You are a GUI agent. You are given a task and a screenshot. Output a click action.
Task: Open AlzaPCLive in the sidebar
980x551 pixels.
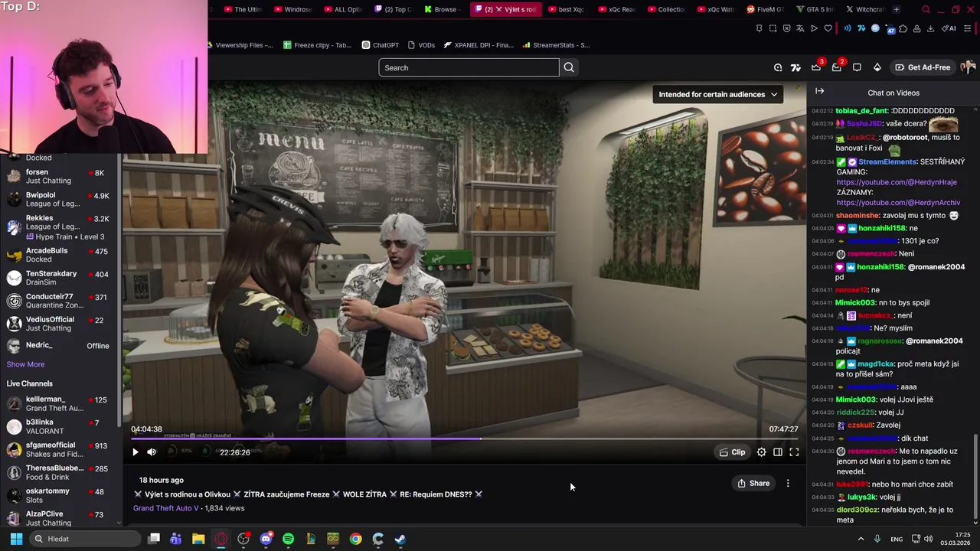(61, 518)
